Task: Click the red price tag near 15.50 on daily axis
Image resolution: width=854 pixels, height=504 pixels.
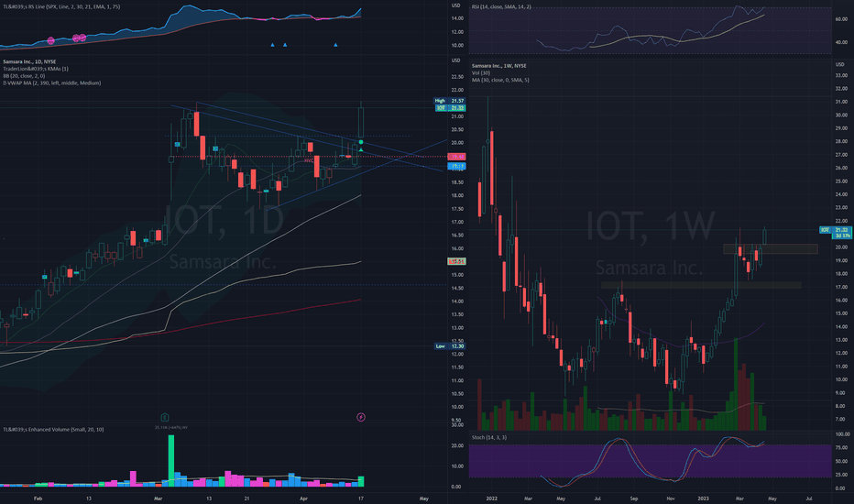Action: tap(456, 261)
